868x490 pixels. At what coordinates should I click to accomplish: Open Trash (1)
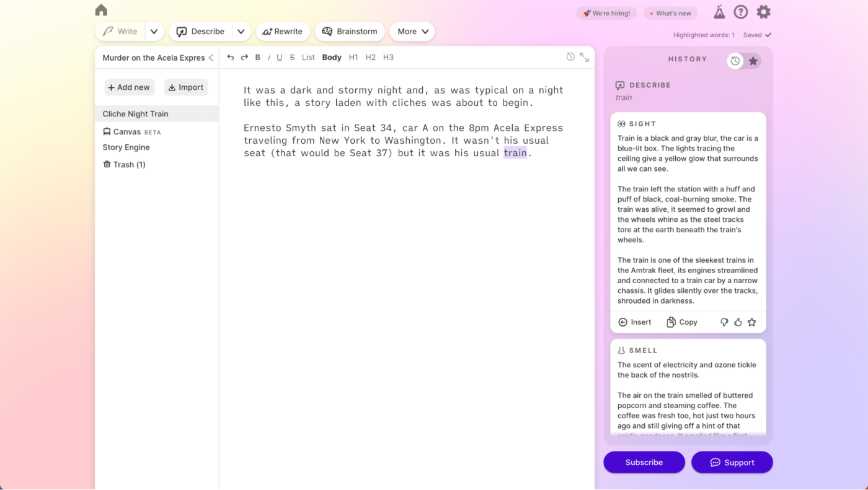click(124, 164)
